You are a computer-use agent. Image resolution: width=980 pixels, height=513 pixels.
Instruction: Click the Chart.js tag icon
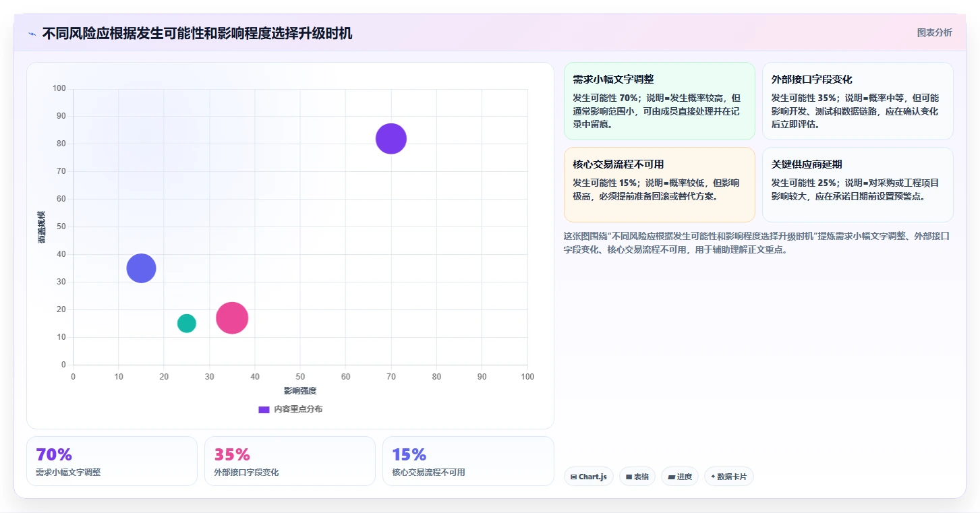[573, 477]
